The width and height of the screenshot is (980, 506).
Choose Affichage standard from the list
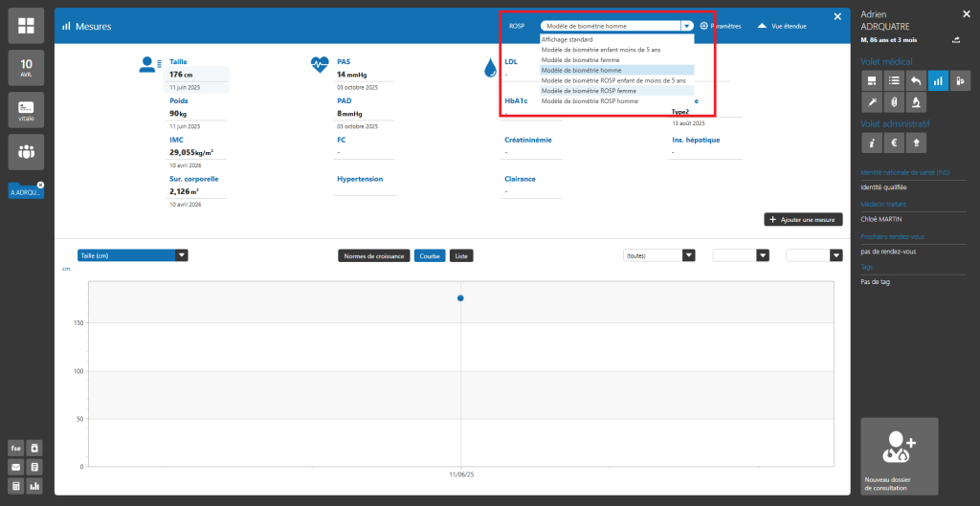[568, 39]
